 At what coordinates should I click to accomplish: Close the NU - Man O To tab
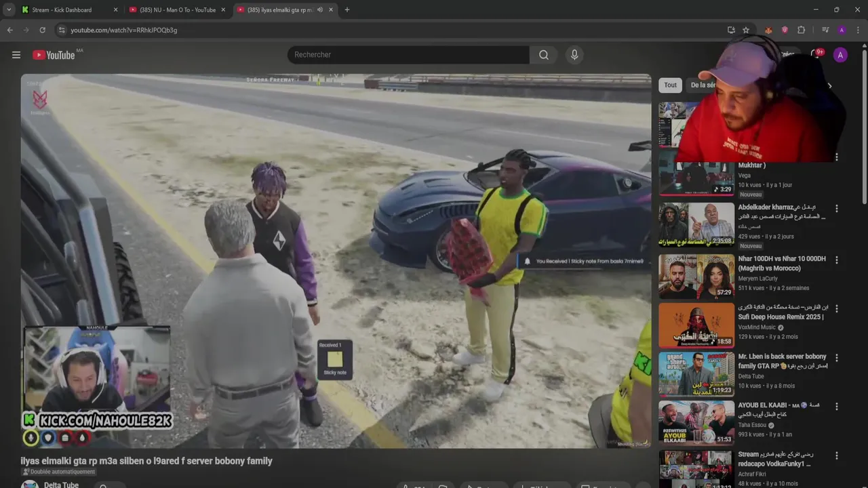pyautogui.click(x=223, y=9)
